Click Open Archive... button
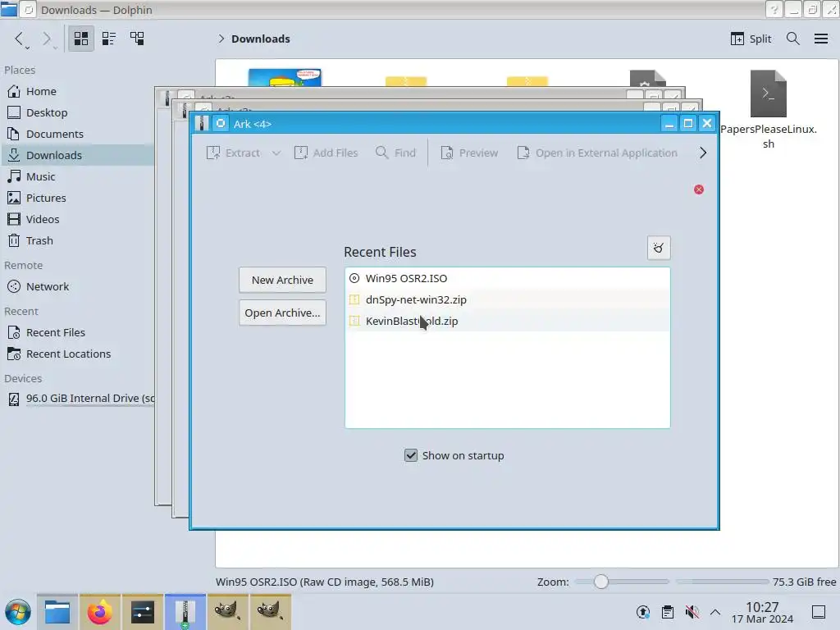 (x=282, y=313)
